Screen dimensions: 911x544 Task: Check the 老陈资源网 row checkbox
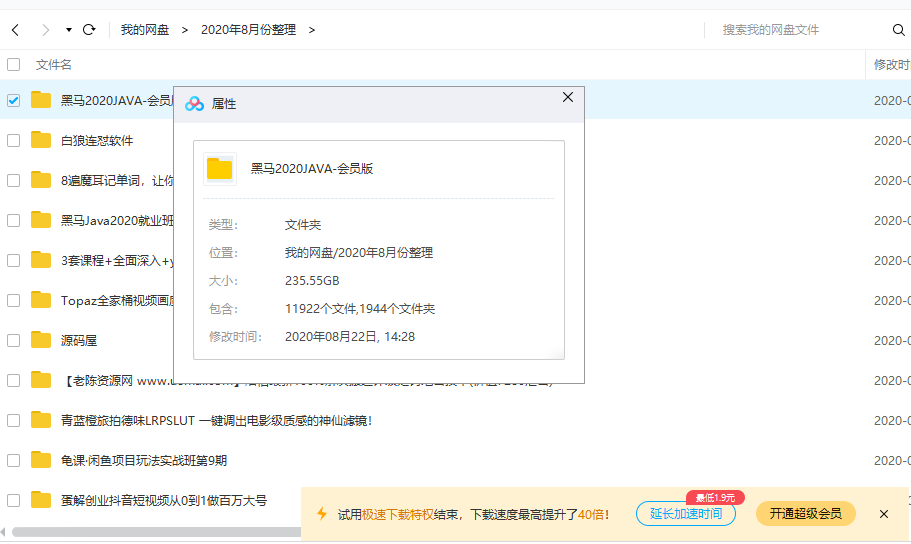click(13, 381)
